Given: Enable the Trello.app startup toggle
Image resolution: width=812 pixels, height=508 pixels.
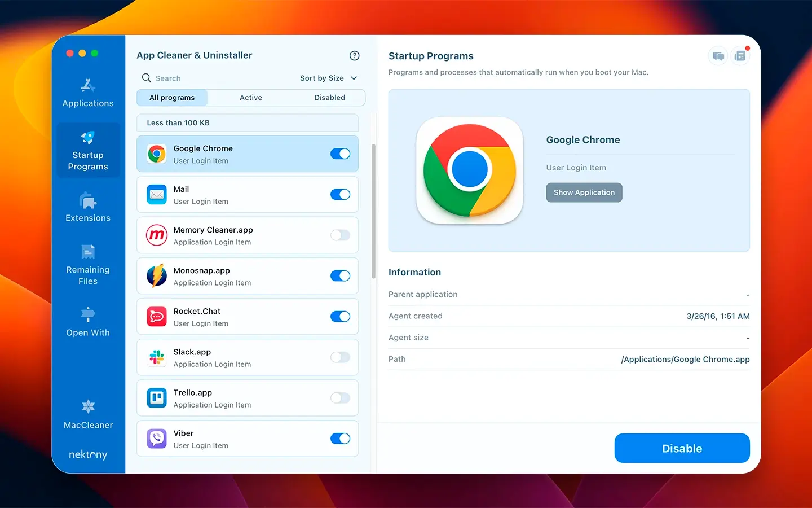Looking at the screenshot, I should pos(340,398).
